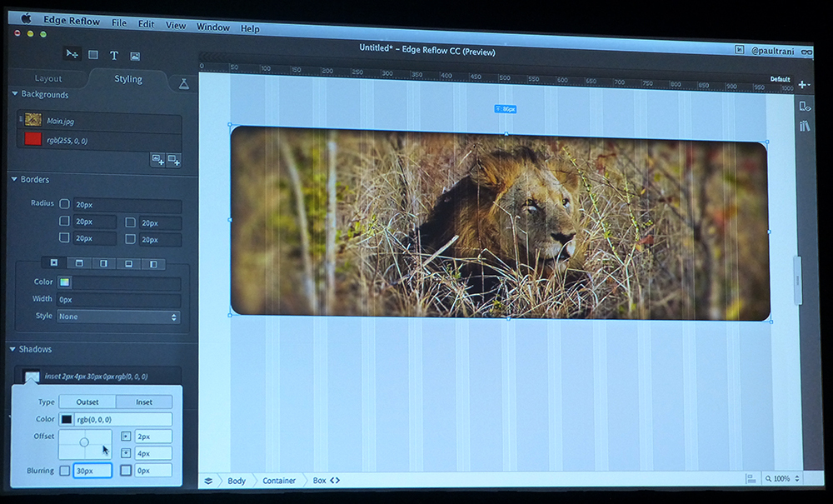Select the Image tool in toolbar
Image resolution: width=833 pixels, height=504 pixels.
point(135,57)
